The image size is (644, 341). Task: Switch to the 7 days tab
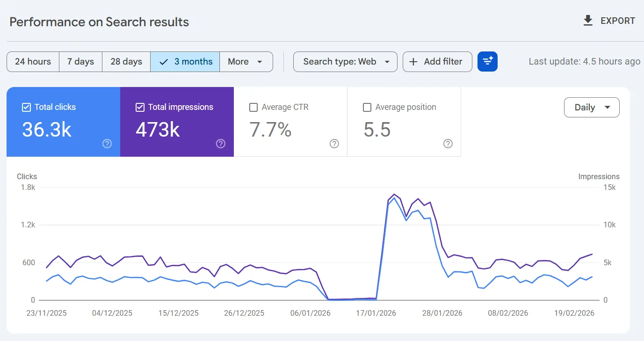pyautogui.click(x=80, y=61)
